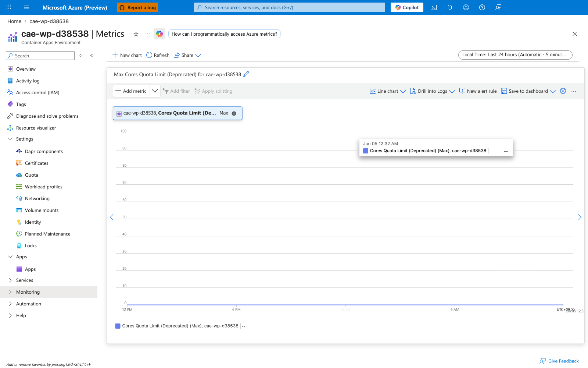Open Cloud Shell from the top bar
Screen dimensions: 588x368
pyautogui.click(x=434, y=7)
